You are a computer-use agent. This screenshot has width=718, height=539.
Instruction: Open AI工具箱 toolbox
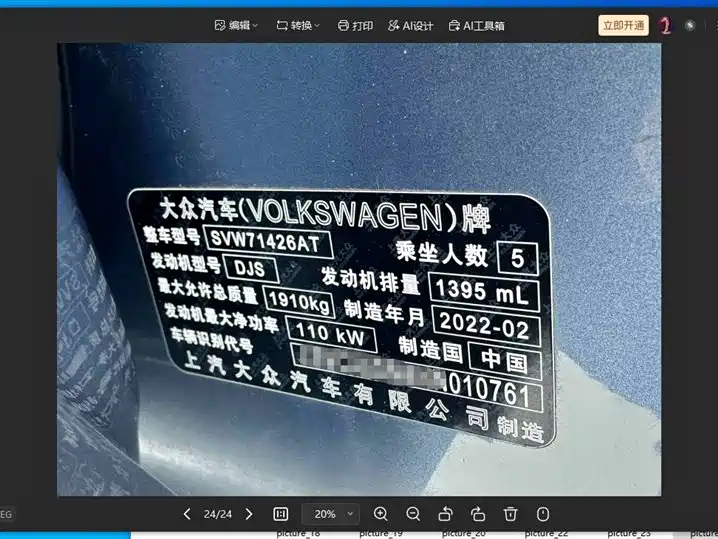[x=476, y=26]
